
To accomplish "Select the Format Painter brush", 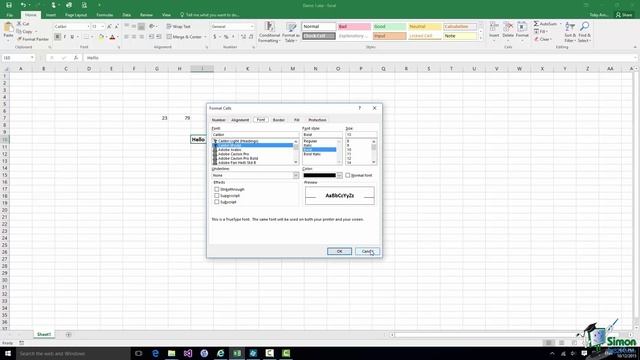I will [19, 39].
